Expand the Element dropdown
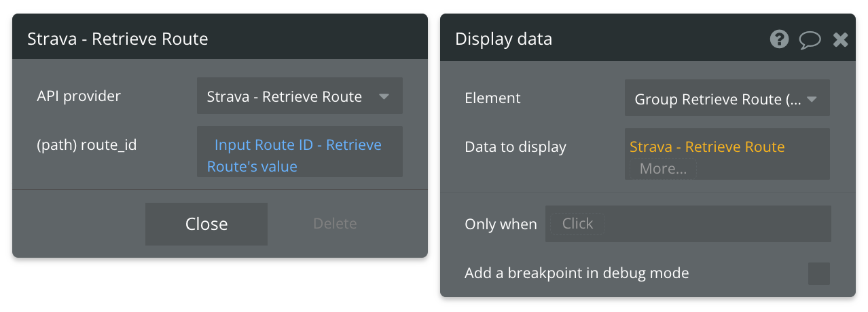Viewport: 868px width, 312px height. 727,100
